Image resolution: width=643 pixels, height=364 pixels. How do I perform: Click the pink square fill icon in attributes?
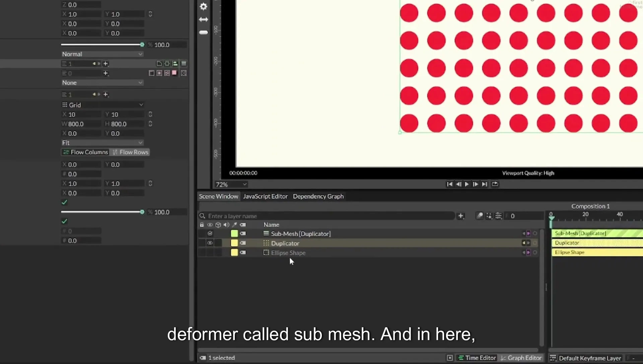(174, 73)
